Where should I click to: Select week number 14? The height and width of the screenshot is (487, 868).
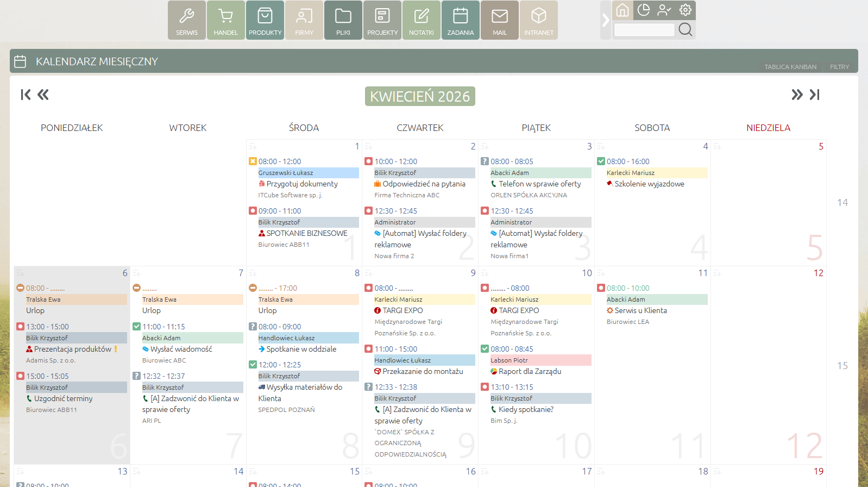[842, 203]
